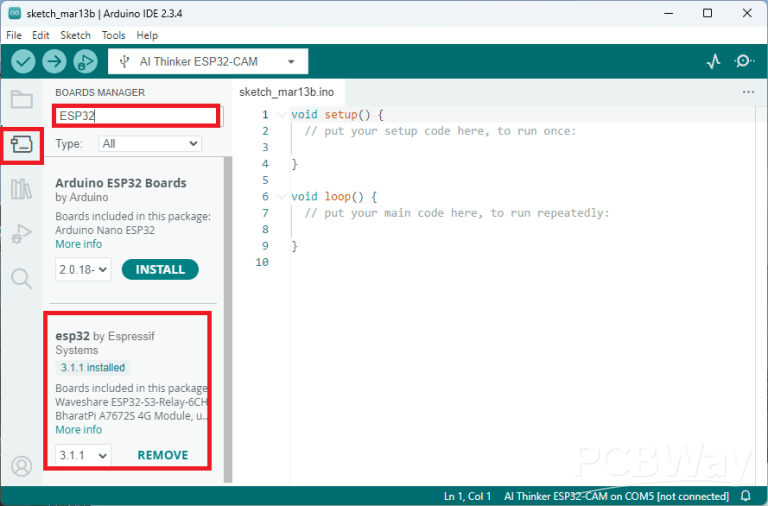Open the Sketch menu
This screenshot has height=506, width=768.
75,35
